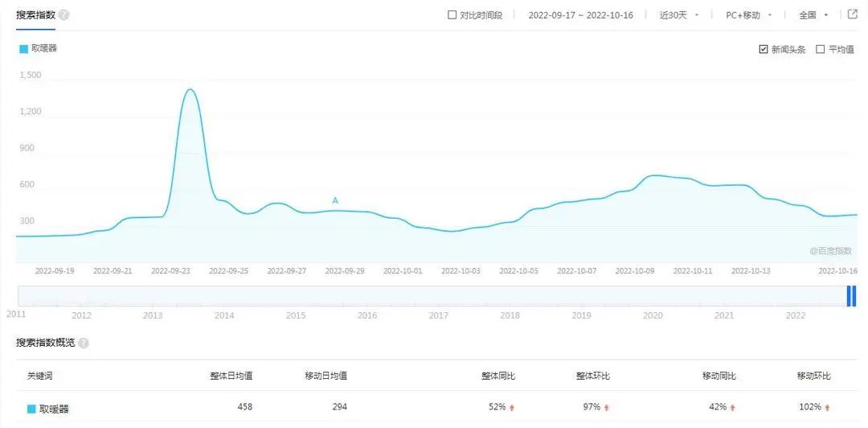Click the red up arrow beside 42%
The image size is (868, 428).
click(732, 408)
